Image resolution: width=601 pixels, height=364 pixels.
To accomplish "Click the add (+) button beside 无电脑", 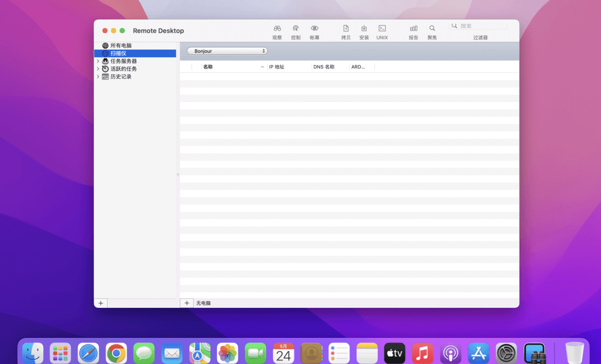I will click(x=186, y=303).
